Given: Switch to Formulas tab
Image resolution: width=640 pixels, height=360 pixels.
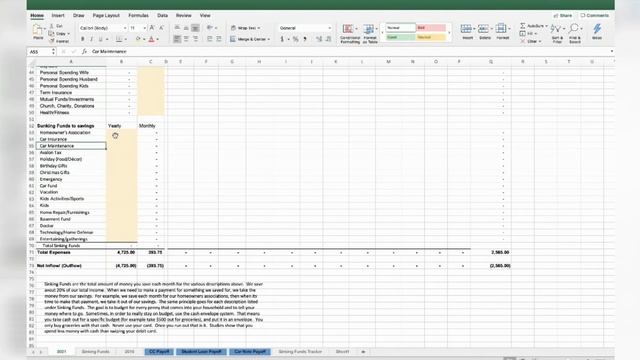Looking at the screenshot, I should tap(138, 16).
